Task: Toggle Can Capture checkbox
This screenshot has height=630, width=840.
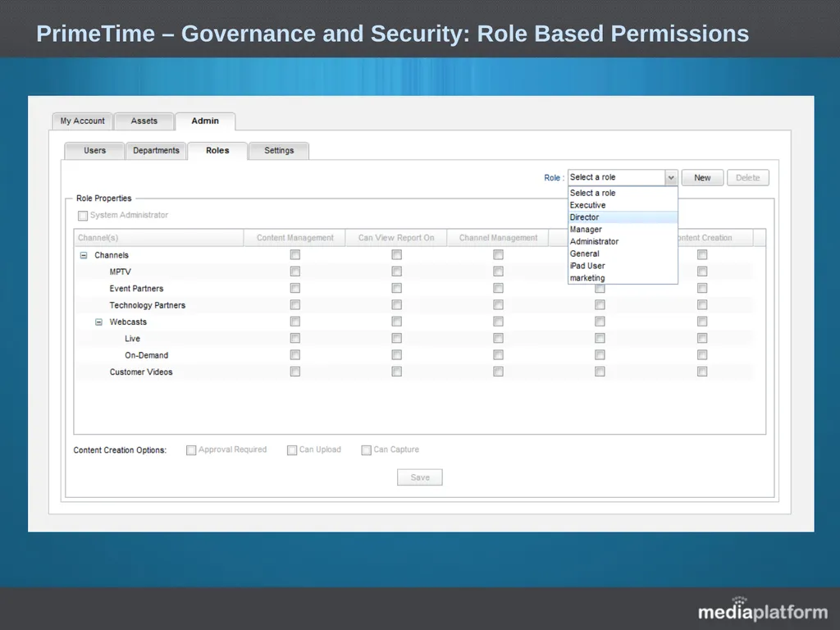Action: [x=367, y=450]
